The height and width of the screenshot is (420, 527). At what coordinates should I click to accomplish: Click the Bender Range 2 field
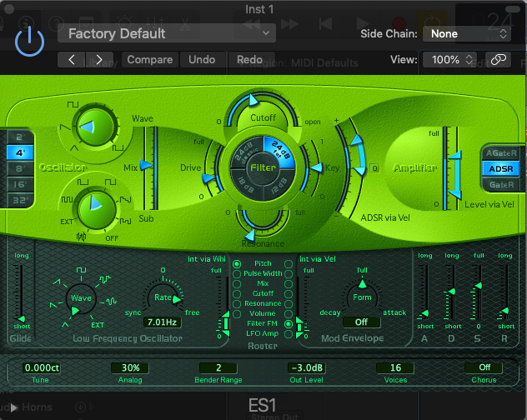(218, 368)
